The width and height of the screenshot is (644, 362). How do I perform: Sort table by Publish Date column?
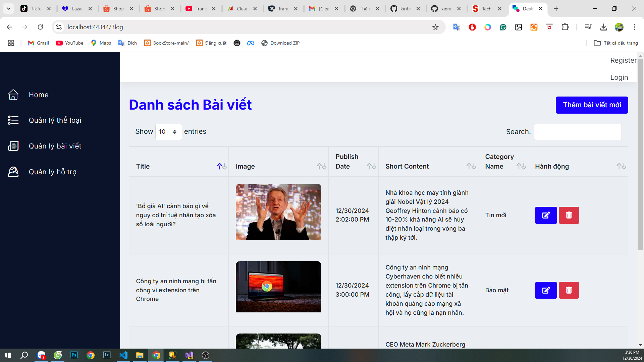(371, 166)
